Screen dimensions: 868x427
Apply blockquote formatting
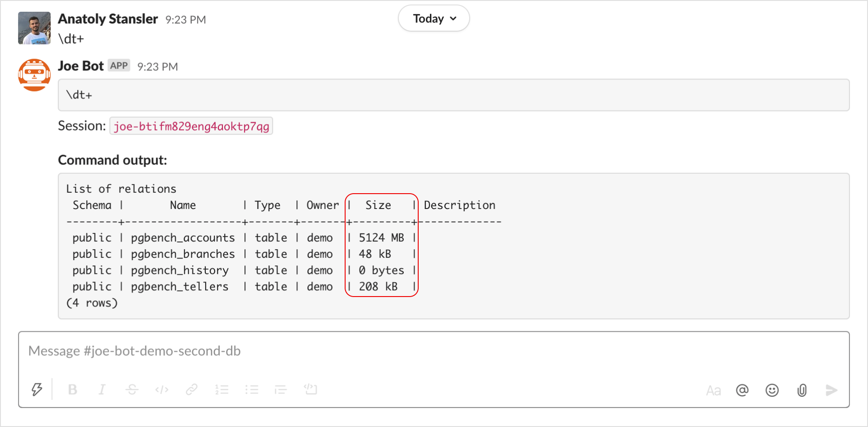pos(281,390)
